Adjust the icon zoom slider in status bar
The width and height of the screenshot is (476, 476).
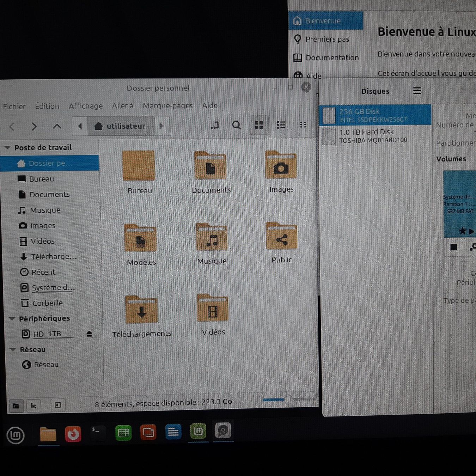point(288,399)
